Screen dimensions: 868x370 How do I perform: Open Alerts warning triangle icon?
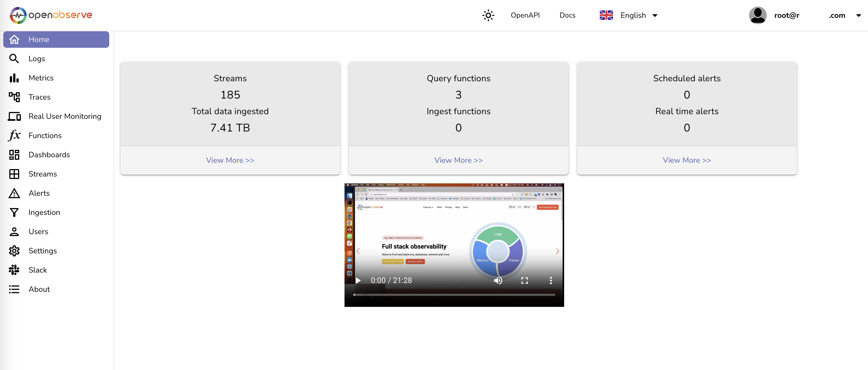coord(14,193)
